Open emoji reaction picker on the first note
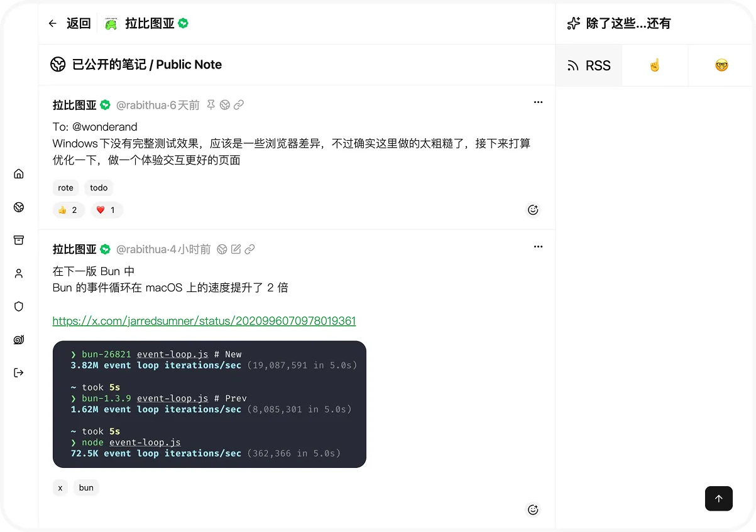Image resolution: width=756 pixels, height=532 pixels. (x=533, y=210)
